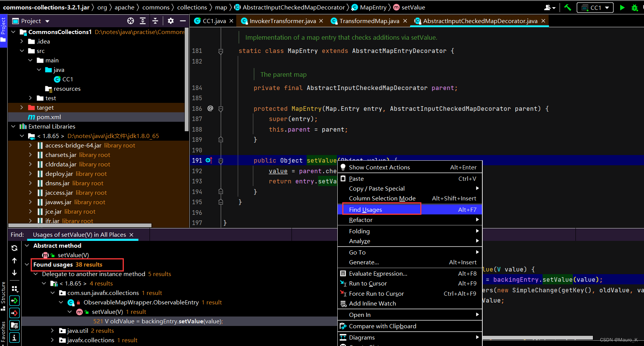Expand the .idea folder
The height and width of the screenshot is (346, 644).
tap(22, 41)
